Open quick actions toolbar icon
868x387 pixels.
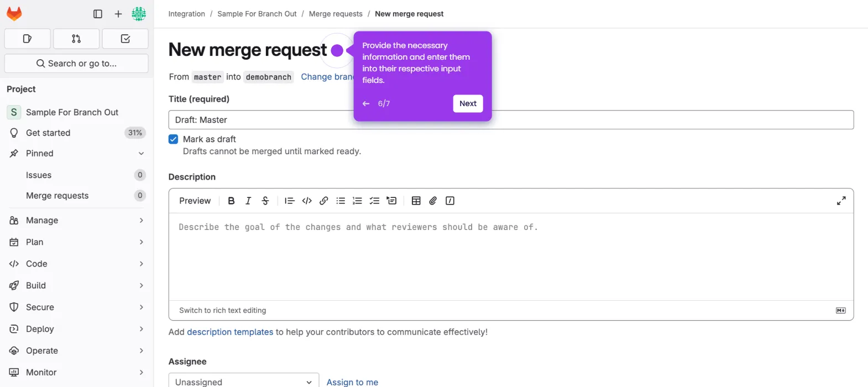450,201
